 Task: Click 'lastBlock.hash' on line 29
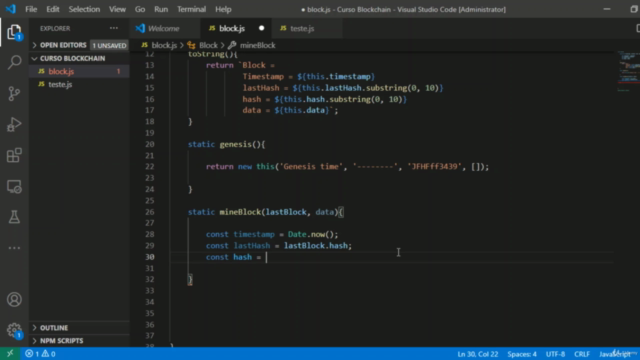316,246
